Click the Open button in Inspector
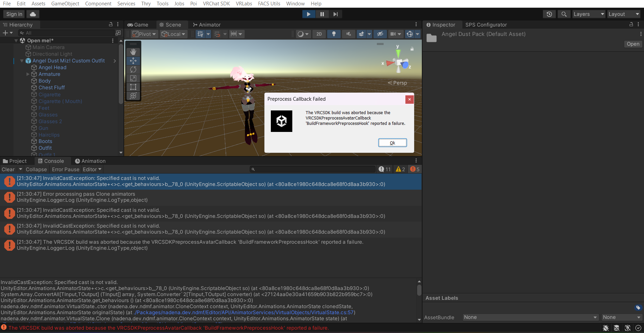Screen dimensions: 644x333 point(633,44)
